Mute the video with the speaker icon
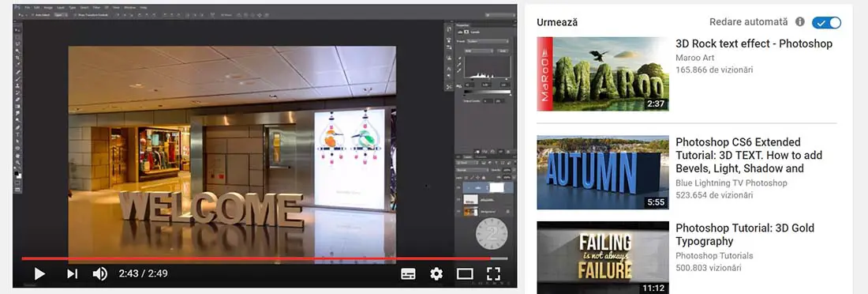The image size is (868, 294). click(99, 273)
